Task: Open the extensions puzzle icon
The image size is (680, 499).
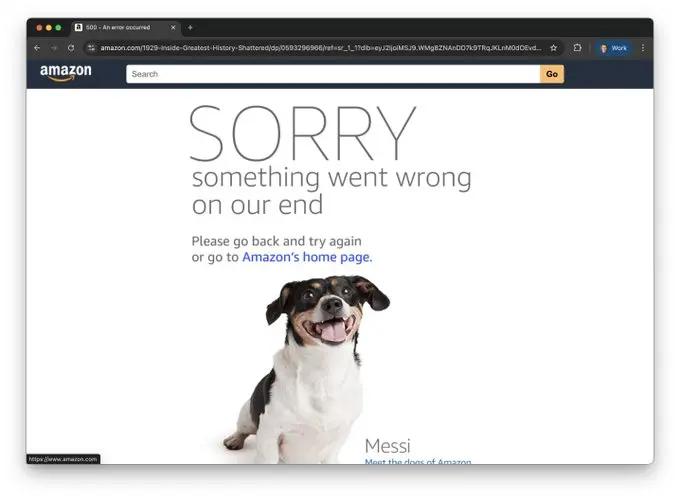Action: [x=577, y=48]
